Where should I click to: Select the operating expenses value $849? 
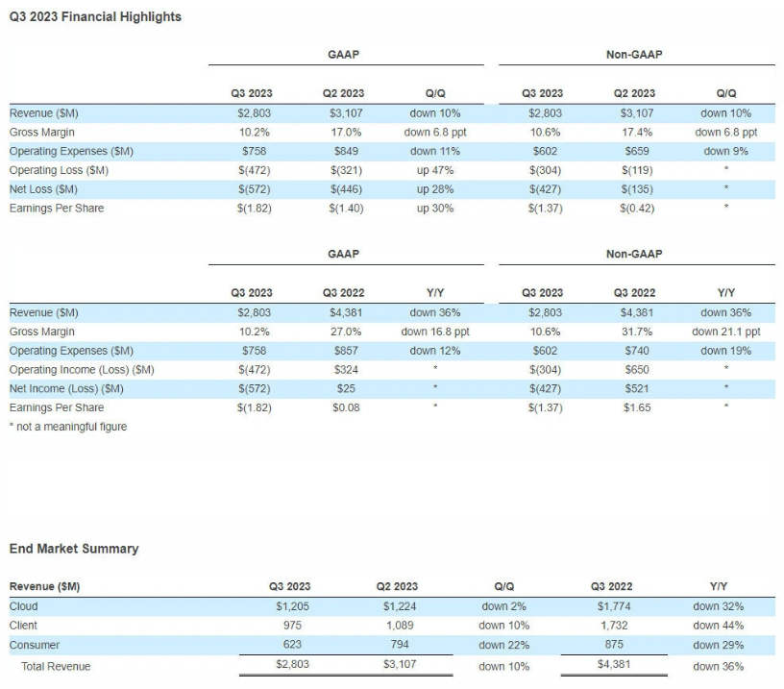pyautogui.click(x=346, y=151)
